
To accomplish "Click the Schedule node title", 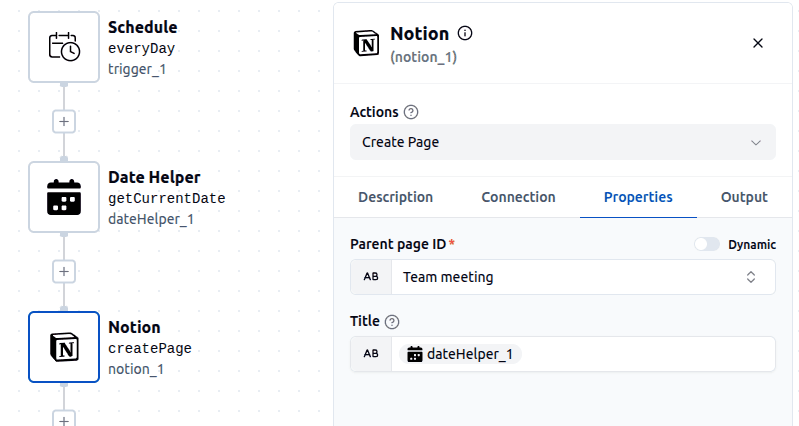I will (x=143, y=27).
